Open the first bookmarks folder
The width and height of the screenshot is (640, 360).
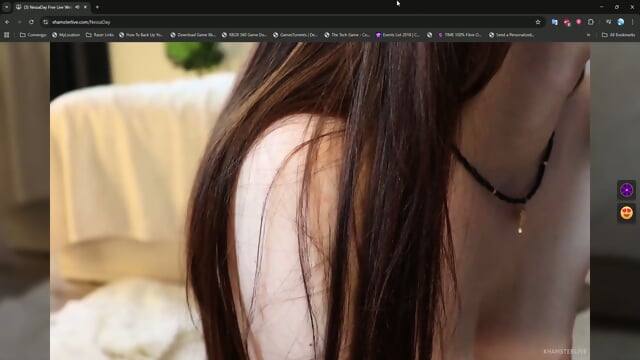(33, 35)
